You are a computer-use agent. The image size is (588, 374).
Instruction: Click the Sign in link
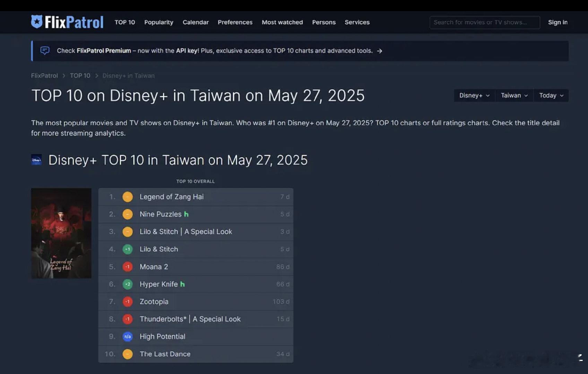pos(557,22)
